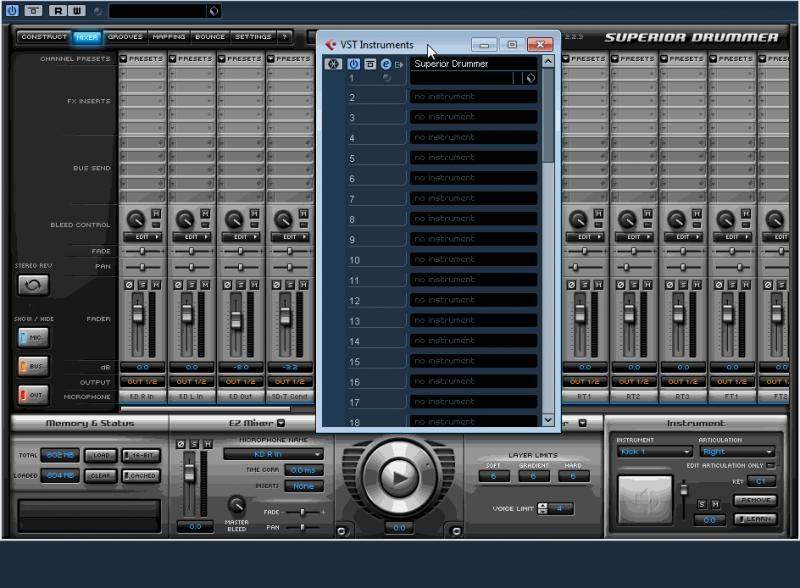
Task: Click the 'no instrument' slot in row 2
Action: click(473, 96)
